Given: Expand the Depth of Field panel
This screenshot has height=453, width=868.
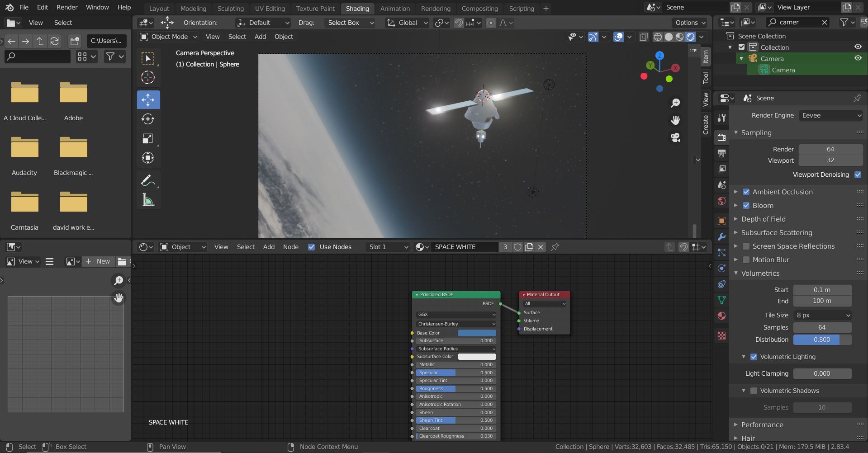Looking at the screenshot, I should (763, 219).
